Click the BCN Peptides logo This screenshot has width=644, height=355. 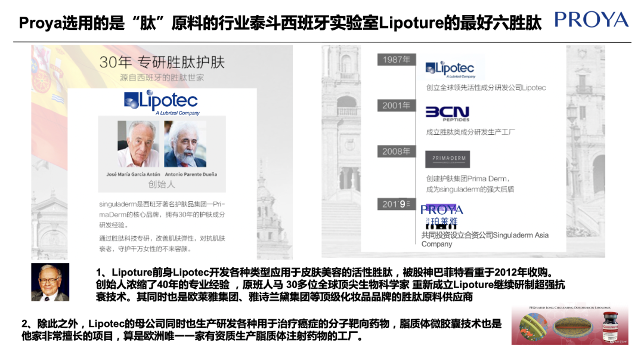click(x=447, y=113)
